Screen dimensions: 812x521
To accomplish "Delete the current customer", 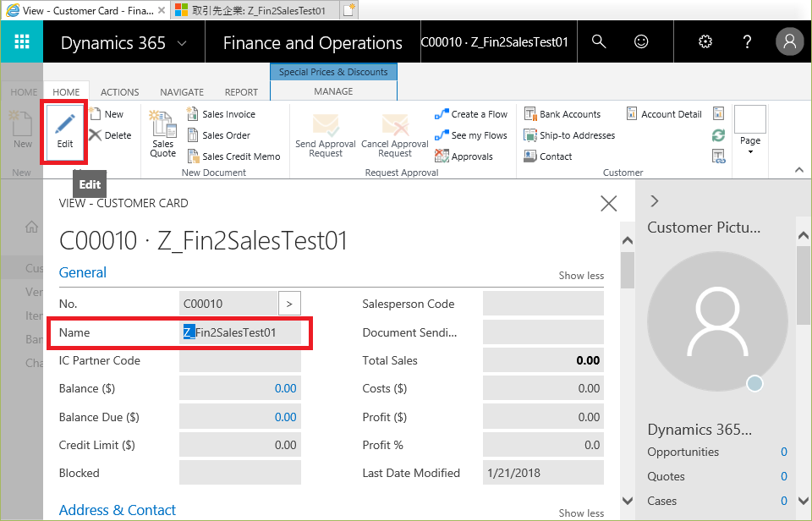I will [110, 135].
